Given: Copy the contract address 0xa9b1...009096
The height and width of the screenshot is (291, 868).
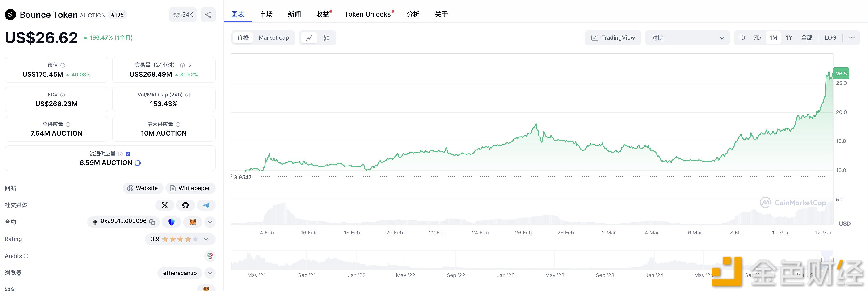Looking at the screenshot, I should (x=152, y=222).
